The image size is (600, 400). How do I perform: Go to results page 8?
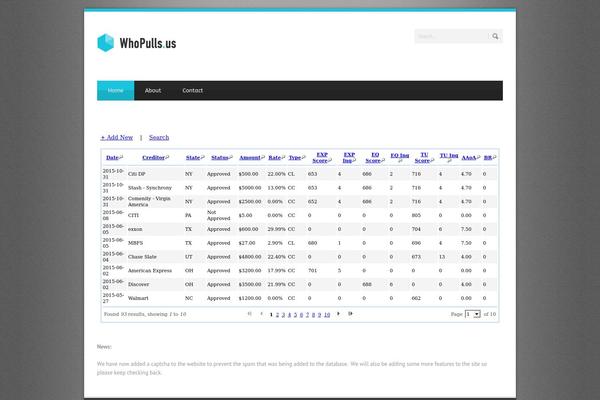point(313,315)
